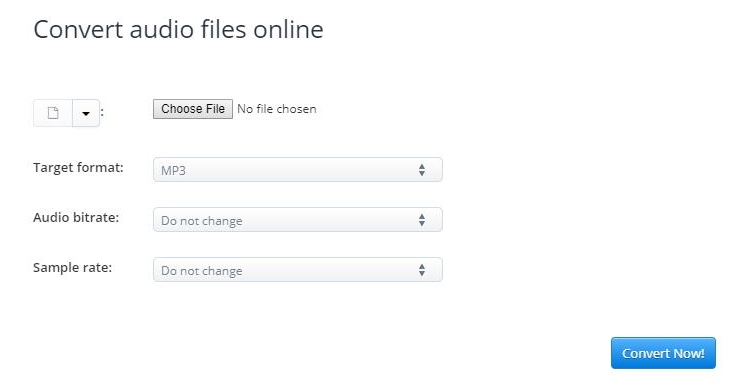Select the MP3 value text
This screenshot has width=745, height=382.
pos(173,171)
